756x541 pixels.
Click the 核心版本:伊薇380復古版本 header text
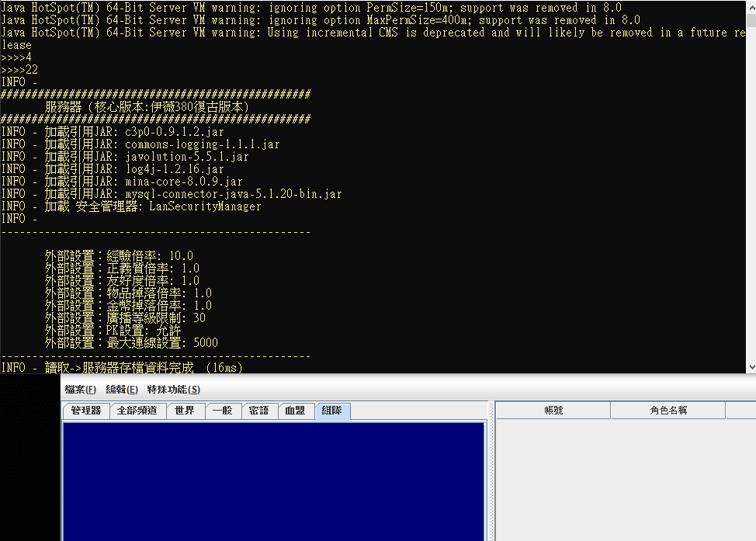point(168,107)
